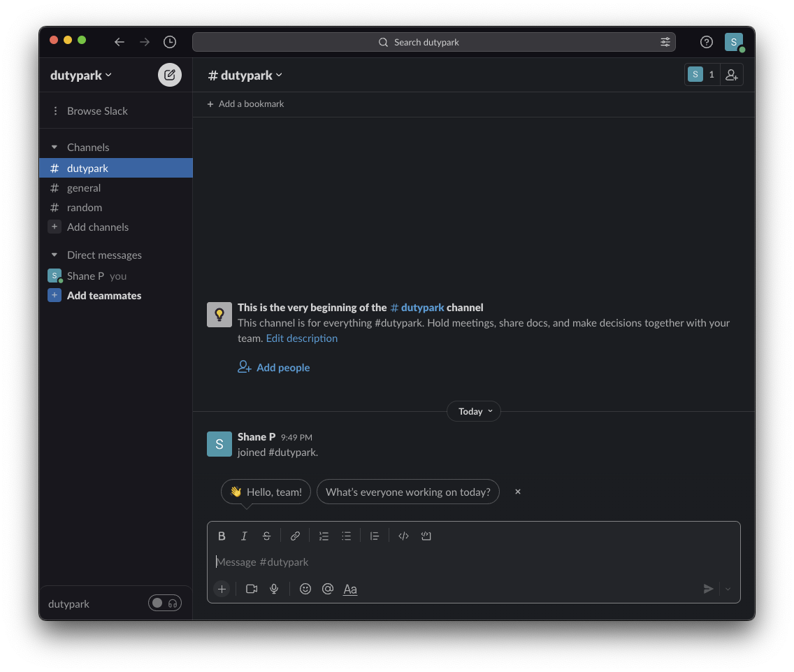Click Add channels in sidebar
The height and width of the screenshot is (672, 794).
click(x=116, y=227)
